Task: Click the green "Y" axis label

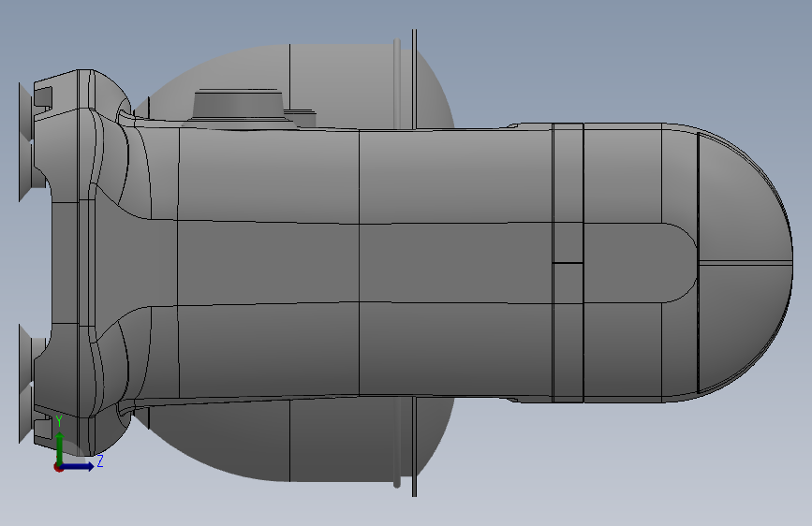Action: tap(59, 421)
